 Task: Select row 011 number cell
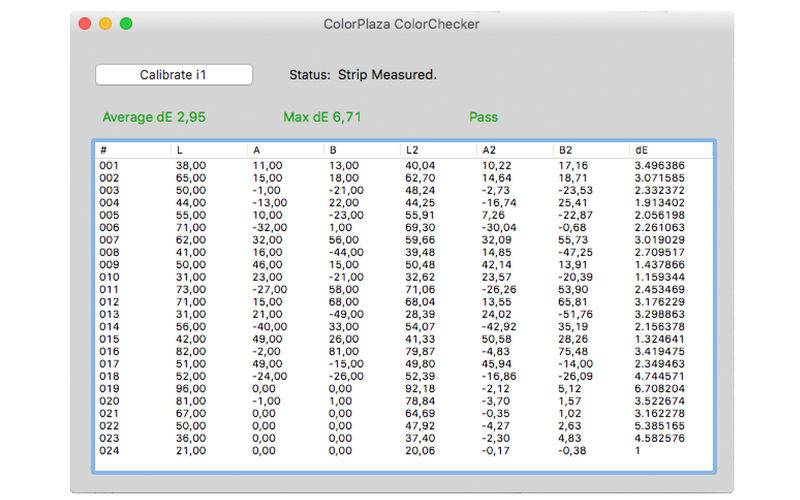pos(109,289)
